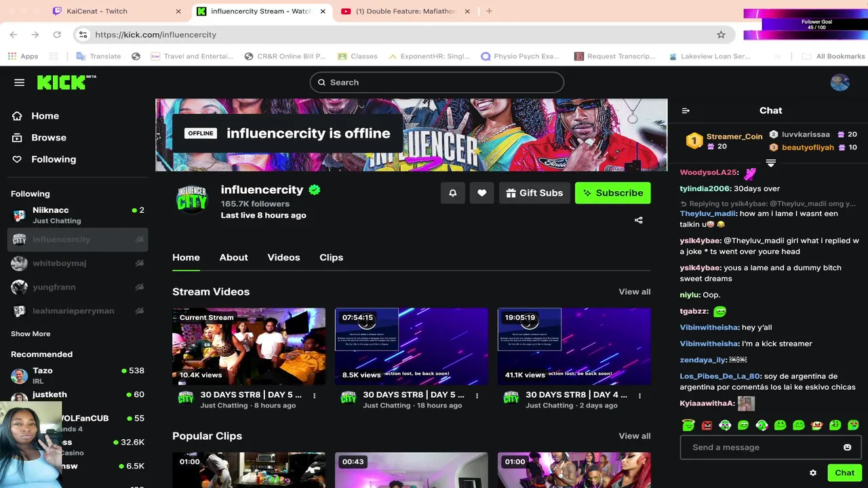Image resolution: width=868 pixels, height=488 pixels.
Task: Open the 07:54:15 video thumbnail
Action: [412, 346]
